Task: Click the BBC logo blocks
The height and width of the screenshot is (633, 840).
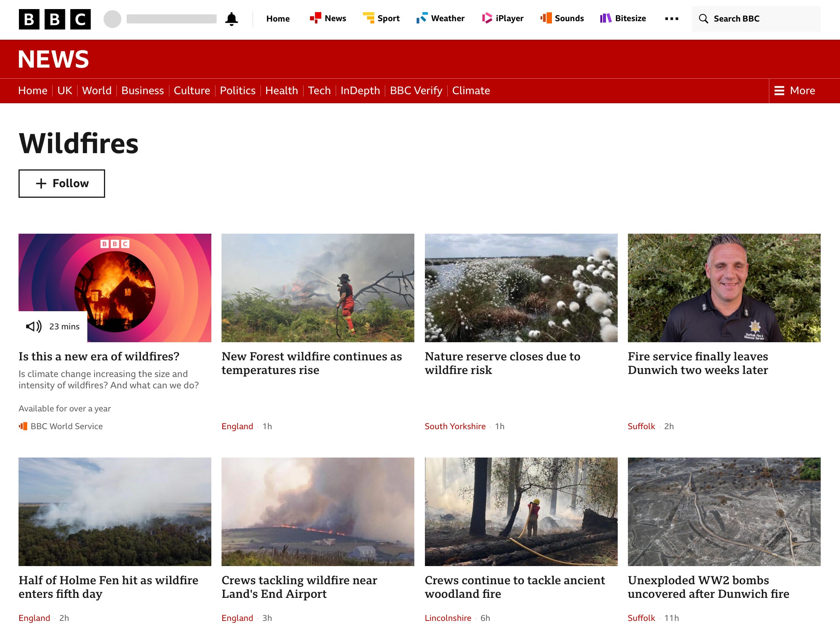Action: pos(55,19)
